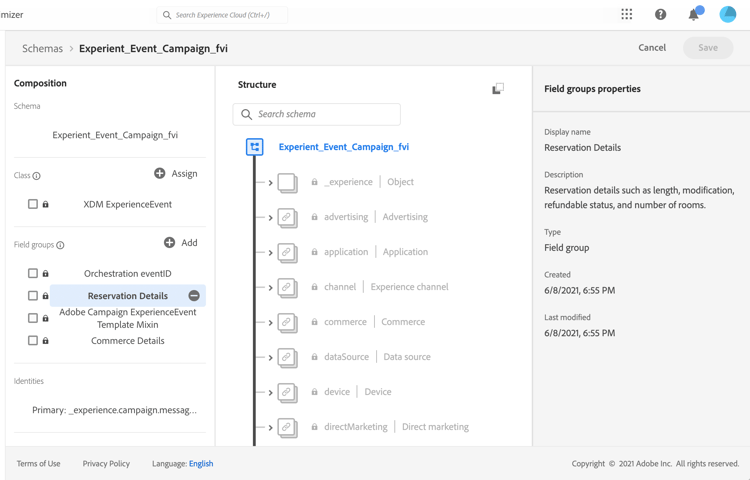Check the XDM ExperienceEvent checkbox
This screenshot has height=480, width=750.
[33, 204]
